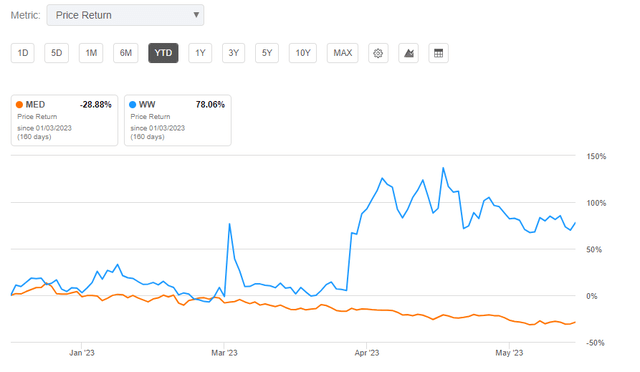Viewport: 640px width, 372px height.
Task: Click WW 'since 01/03/2023' text
Action: (158, 128)
